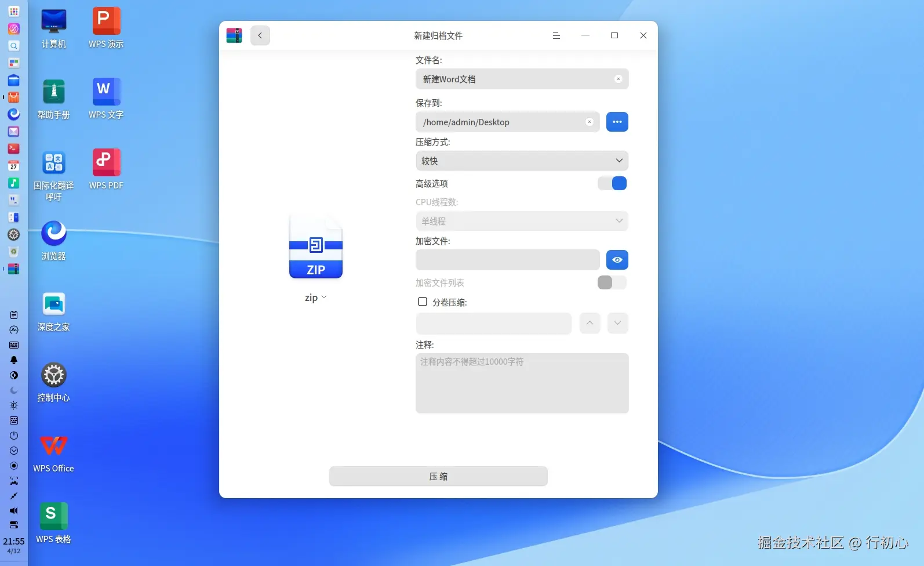The height and width of the screenshot is (566, 924).
Task: Launch WPS Office desktop shortcut
Action: tap(54, 453)
